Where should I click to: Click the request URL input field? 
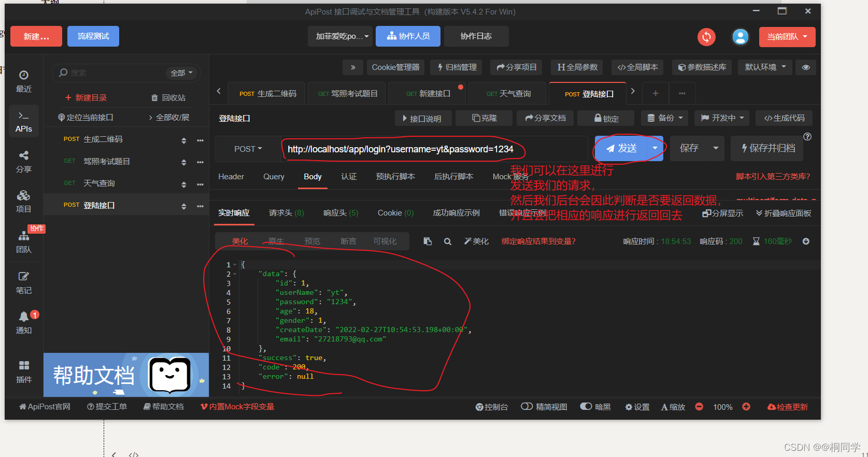(434, 149)
